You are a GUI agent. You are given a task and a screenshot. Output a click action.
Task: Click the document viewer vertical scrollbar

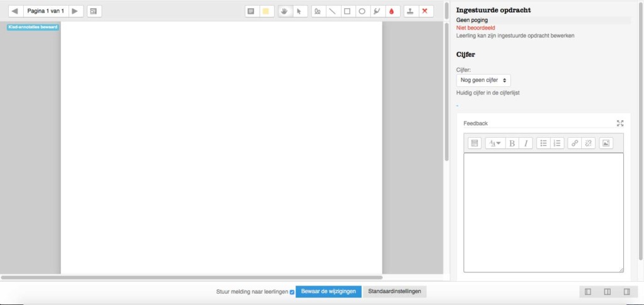(447, 91)
